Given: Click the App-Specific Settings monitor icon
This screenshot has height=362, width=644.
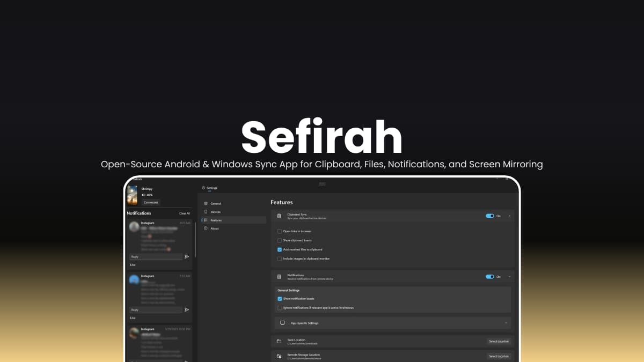Looking at the screenshot, I should coord(282,323).
